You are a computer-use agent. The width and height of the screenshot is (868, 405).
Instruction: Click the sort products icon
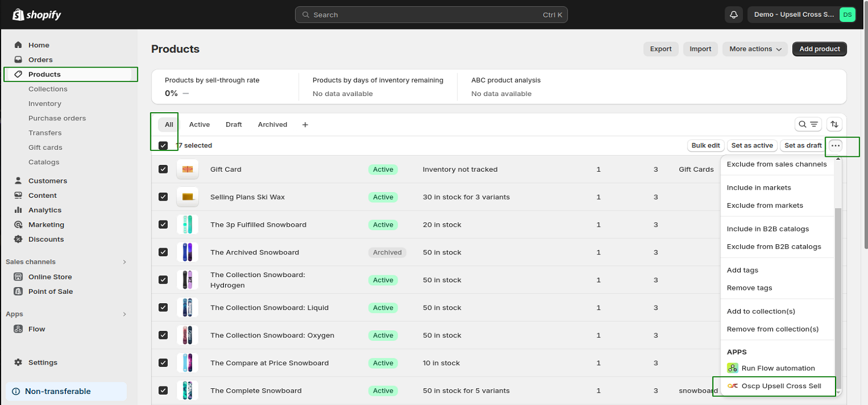pyautogui.click(x=834, y=124)
